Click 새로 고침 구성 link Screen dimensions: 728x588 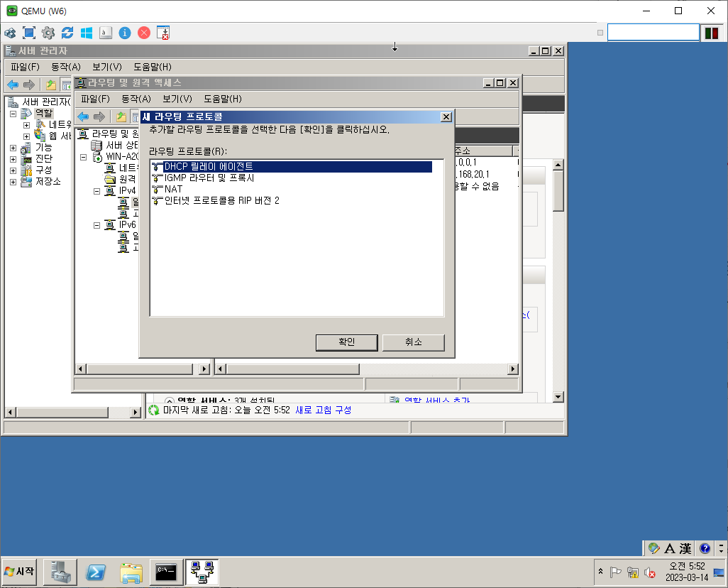pyautogui.click(x=323, y=410)
